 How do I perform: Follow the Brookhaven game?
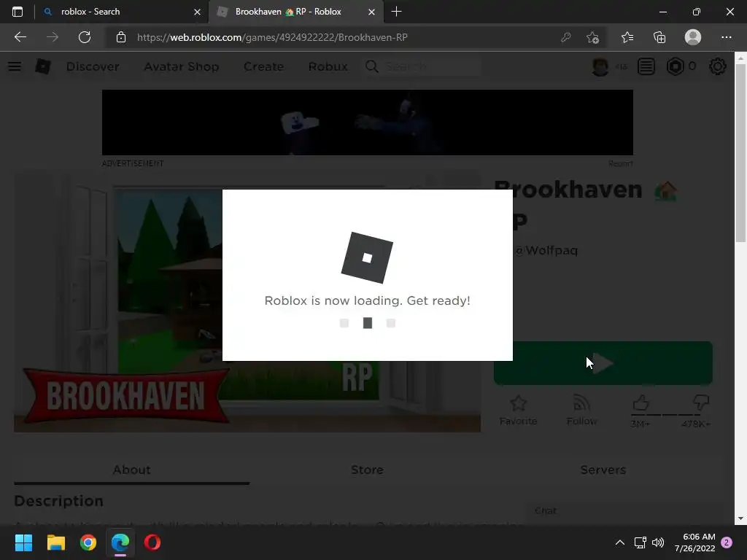coord(581,411)
